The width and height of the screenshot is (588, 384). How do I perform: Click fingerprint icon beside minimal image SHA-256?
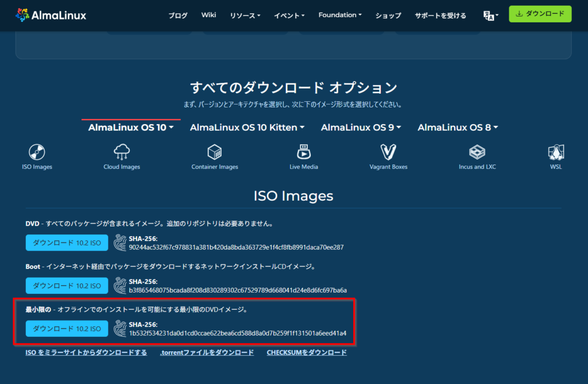(120, 328)
